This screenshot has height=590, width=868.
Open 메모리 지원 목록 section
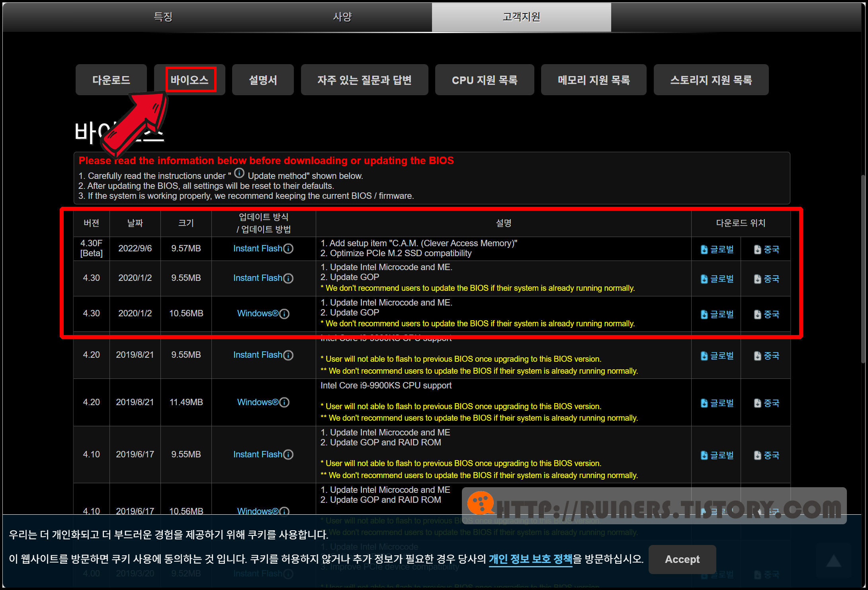[593, 80]
